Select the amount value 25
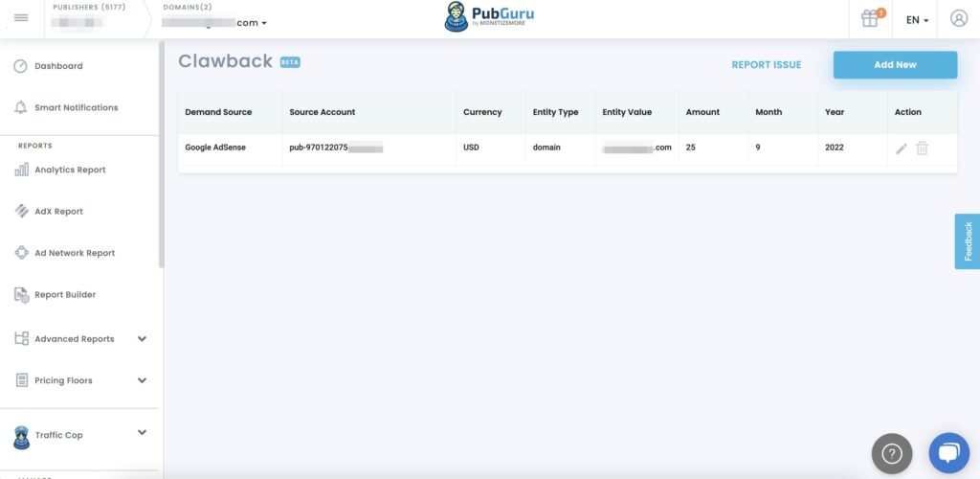 click(x=691, y=148)
